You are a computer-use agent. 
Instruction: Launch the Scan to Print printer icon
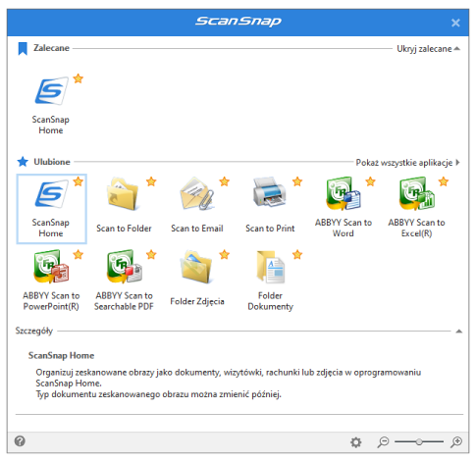click(270, 192)
